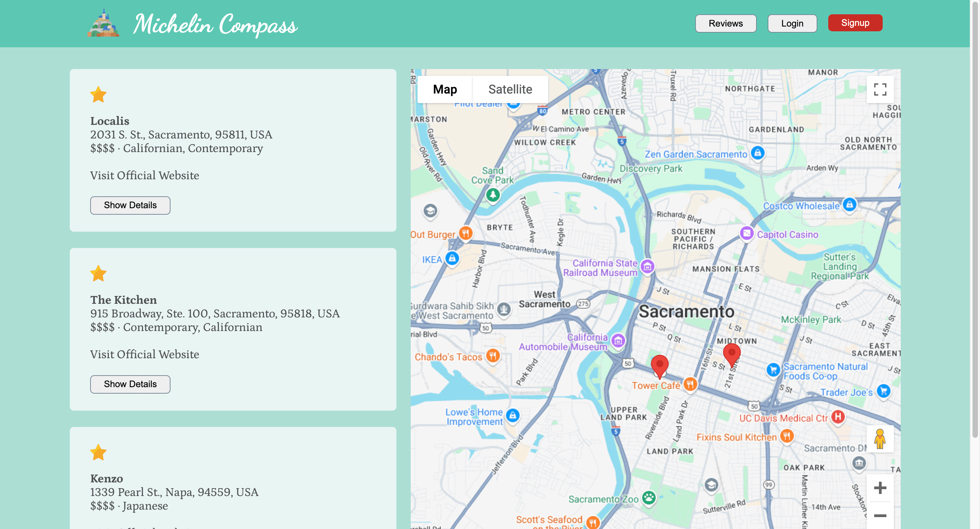
Task: Click the Capitol Casino marker
Action: point(746,233)
